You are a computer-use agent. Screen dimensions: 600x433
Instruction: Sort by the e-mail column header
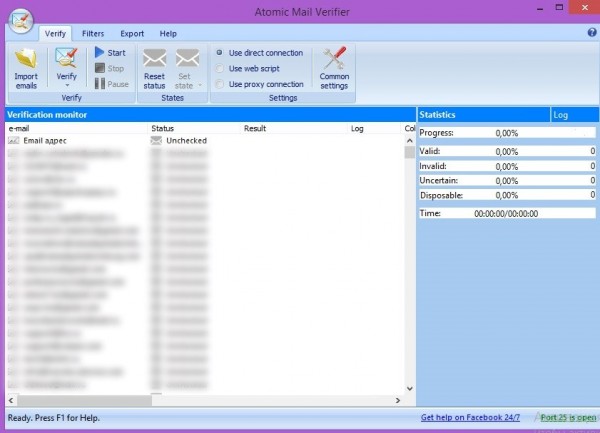point(76,129)
